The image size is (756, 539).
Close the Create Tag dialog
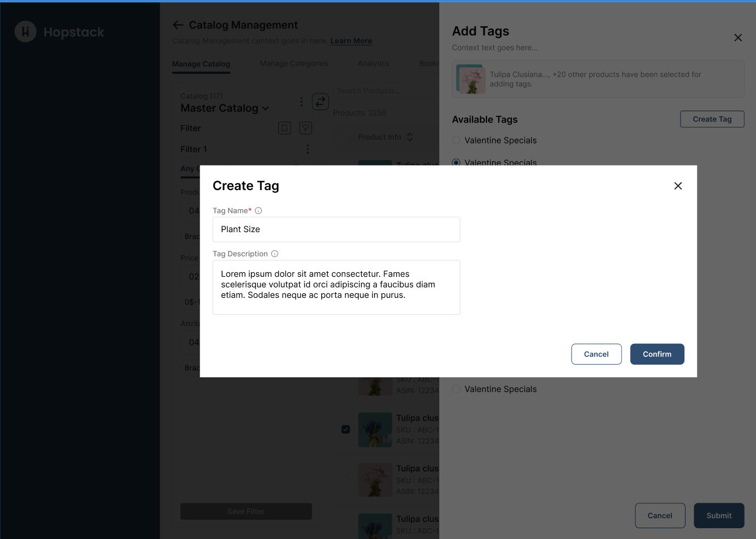[x=678, y=186]
